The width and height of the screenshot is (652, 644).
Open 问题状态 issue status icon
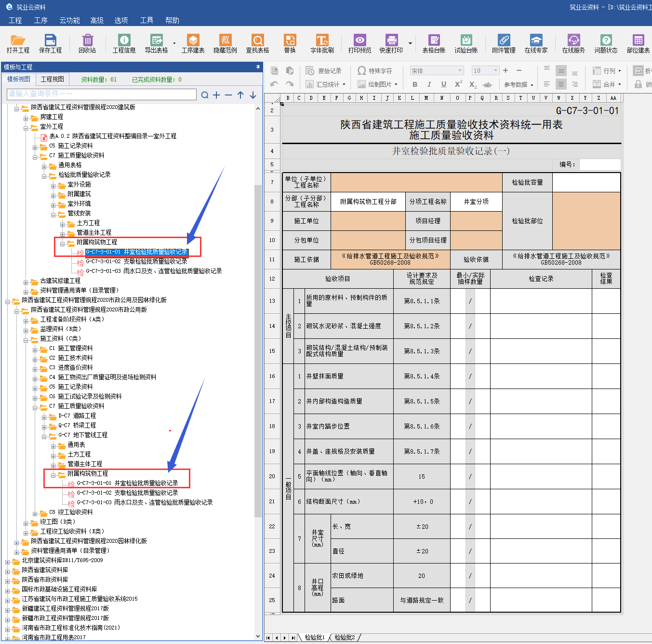606,43
